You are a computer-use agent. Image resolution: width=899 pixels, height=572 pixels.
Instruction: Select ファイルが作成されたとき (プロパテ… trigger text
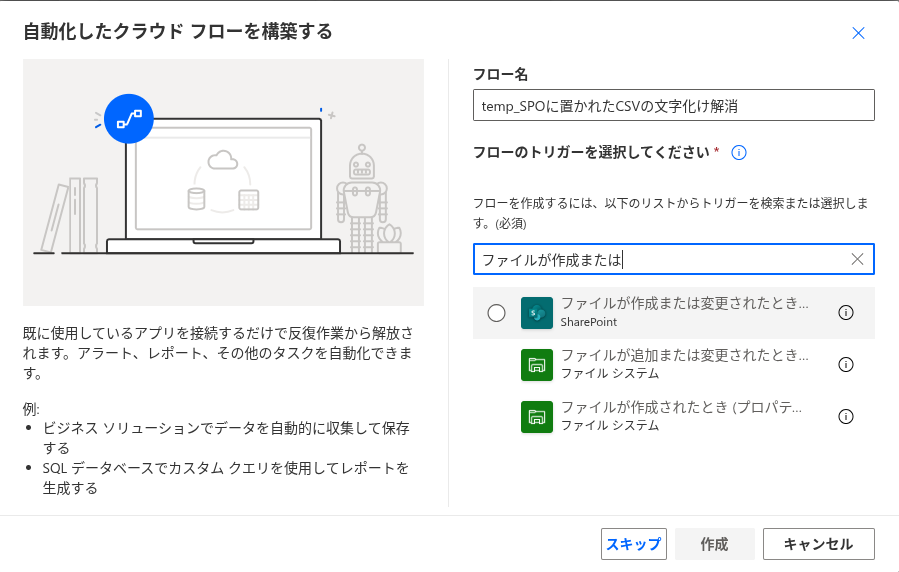tap(681, 408)
